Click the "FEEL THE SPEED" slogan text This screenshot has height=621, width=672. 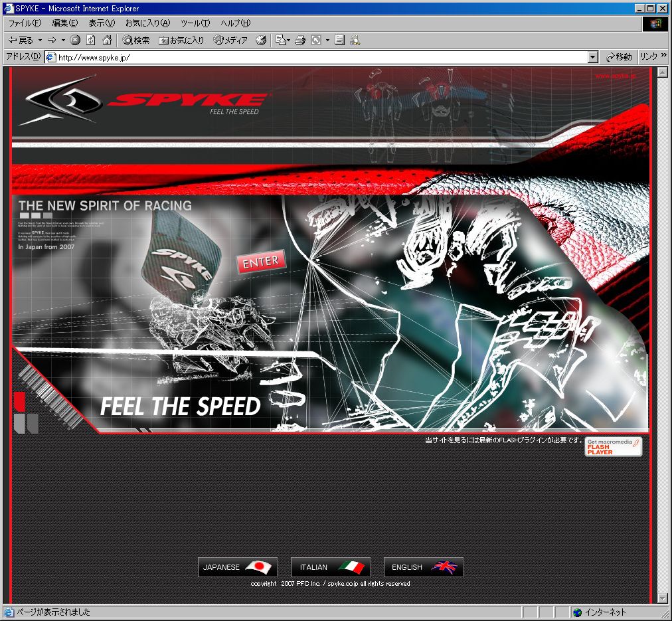click(x=181, y=406)
